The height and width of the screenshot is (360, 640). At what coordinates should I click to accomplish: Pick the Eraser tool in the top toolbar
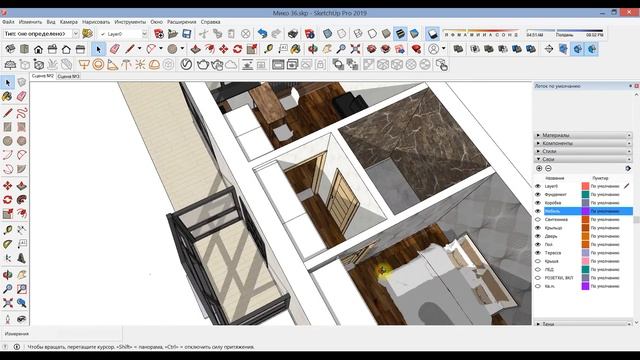[115, 49]
